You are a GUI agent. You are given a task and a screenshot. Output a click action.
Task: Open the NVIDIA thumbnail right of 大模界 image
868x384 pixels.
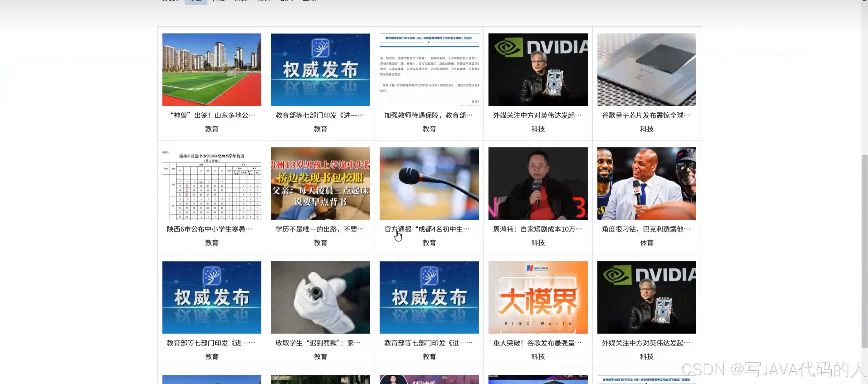coord(646,297)
